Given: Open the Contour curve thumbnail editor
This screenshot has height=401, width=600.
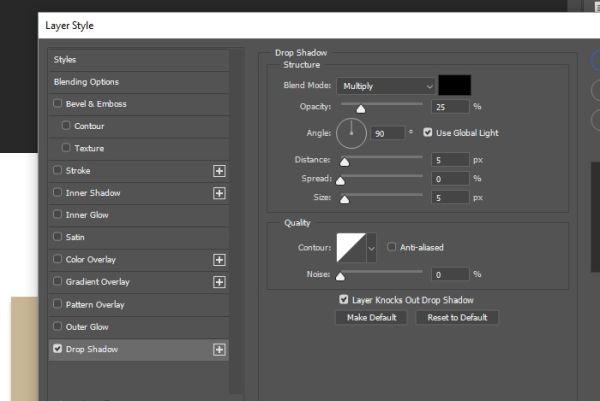Looking at the screenshot, I should [x=351, y=248].
